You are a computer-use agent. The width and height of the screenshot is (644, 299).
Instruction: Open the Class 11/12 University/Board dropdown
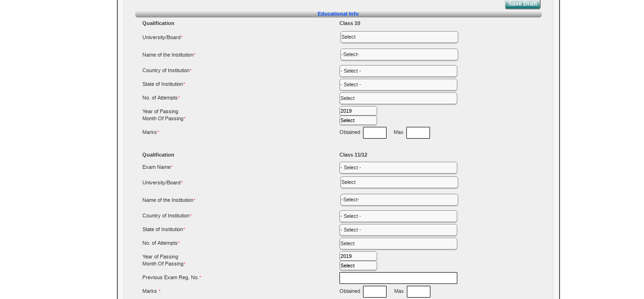point(399,182)
